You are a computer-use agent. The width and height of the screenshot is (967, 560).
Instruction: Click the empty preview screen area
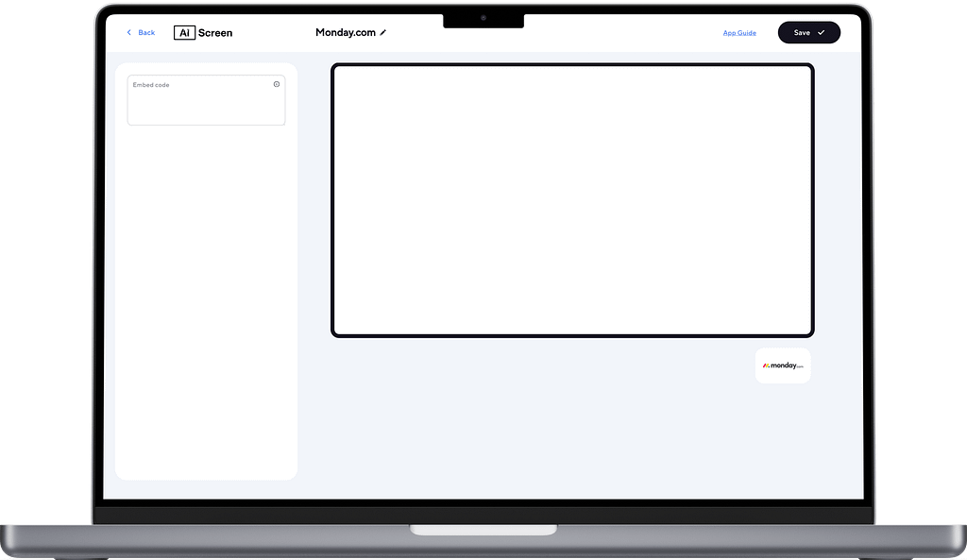pyautogui.click(x=572, y=200)
